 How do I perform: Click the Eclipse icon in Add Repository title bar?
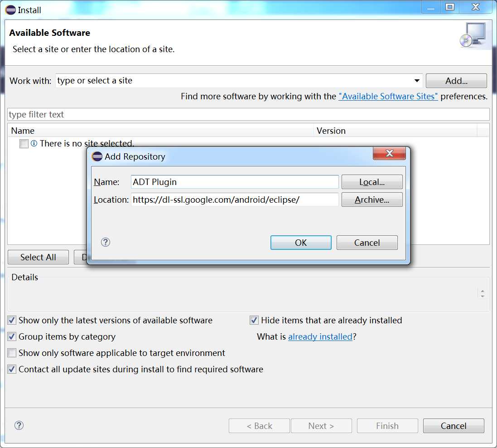tap(97, 156)
